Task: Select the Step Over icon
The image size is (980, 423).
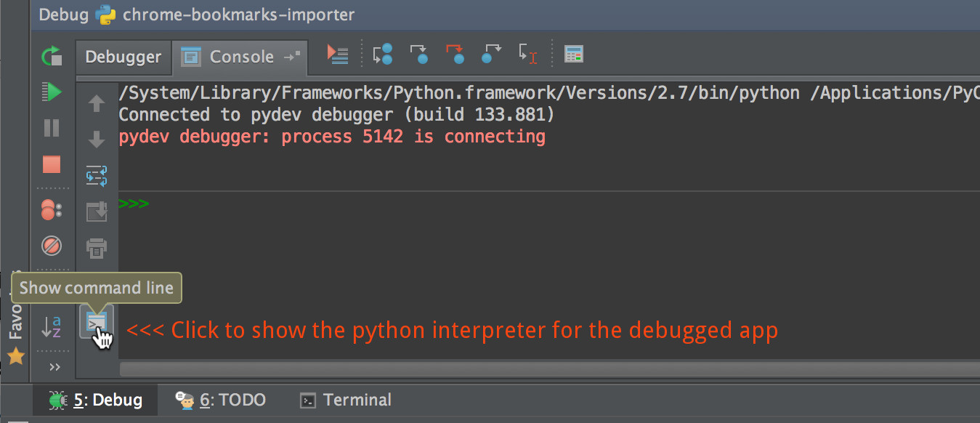Action: [x=383, y=54]
